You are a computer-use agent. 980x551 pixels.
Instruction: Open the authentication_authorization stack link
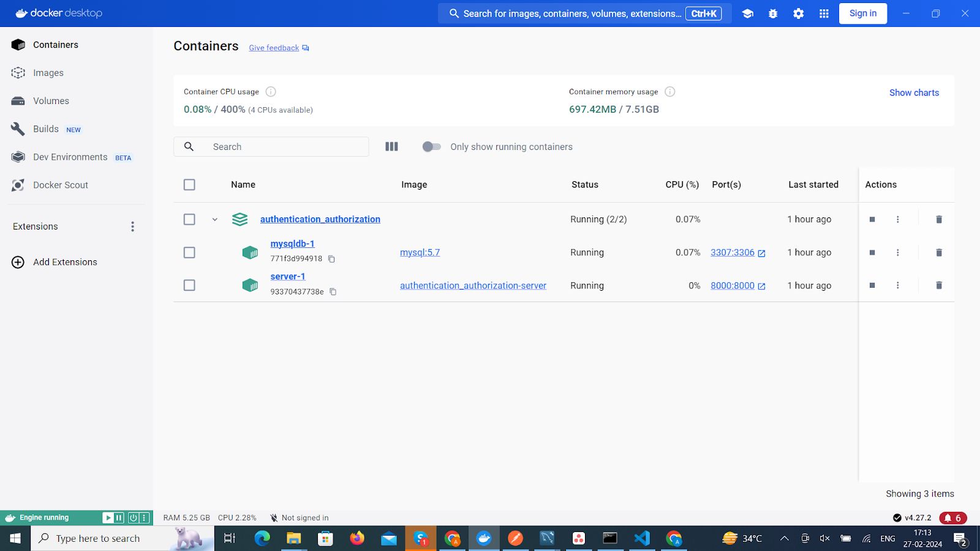(320, 219)
